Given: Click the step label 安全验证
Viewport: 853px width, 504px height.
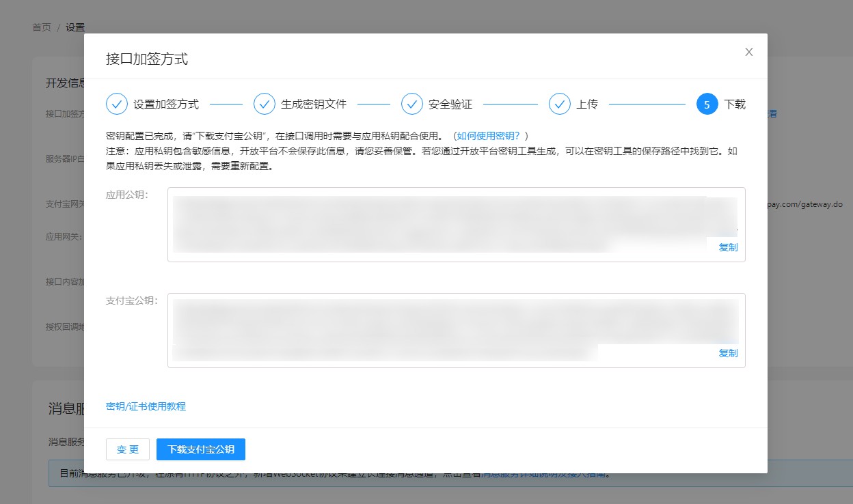Looking at the screenshot, I should click(450, 104).
